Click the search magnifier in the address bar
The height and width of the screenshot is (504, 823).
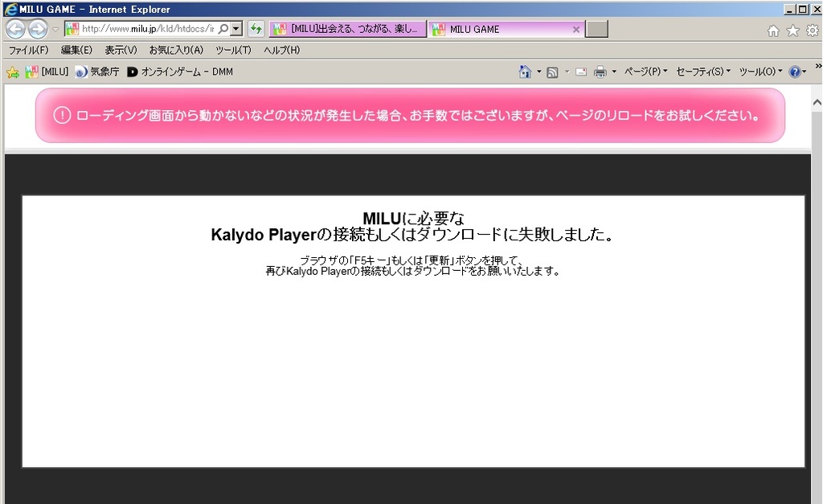coord(223,29)
